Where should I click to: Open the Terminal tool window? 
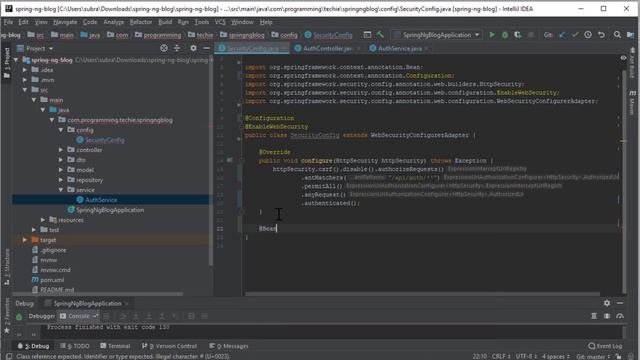[115, 346]
